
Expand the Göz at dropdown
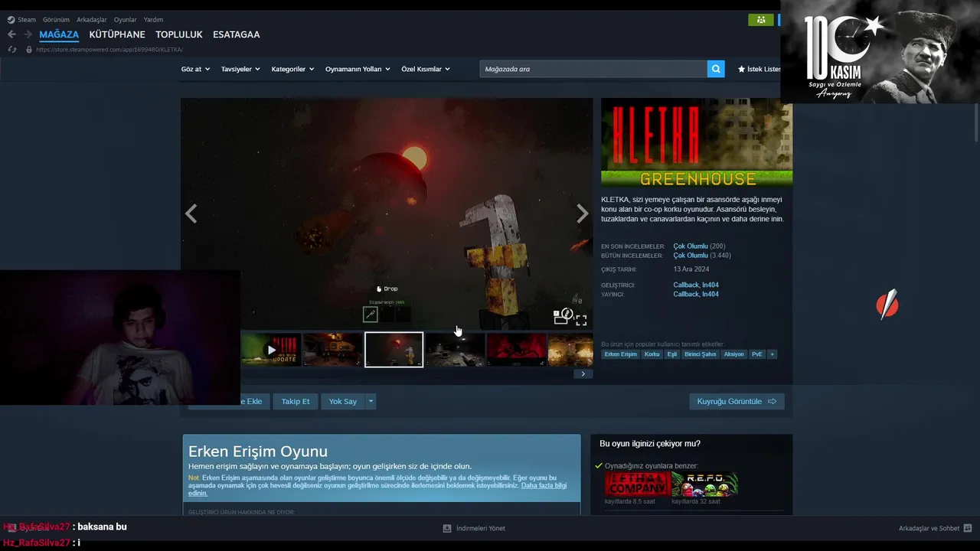point(195,69)
